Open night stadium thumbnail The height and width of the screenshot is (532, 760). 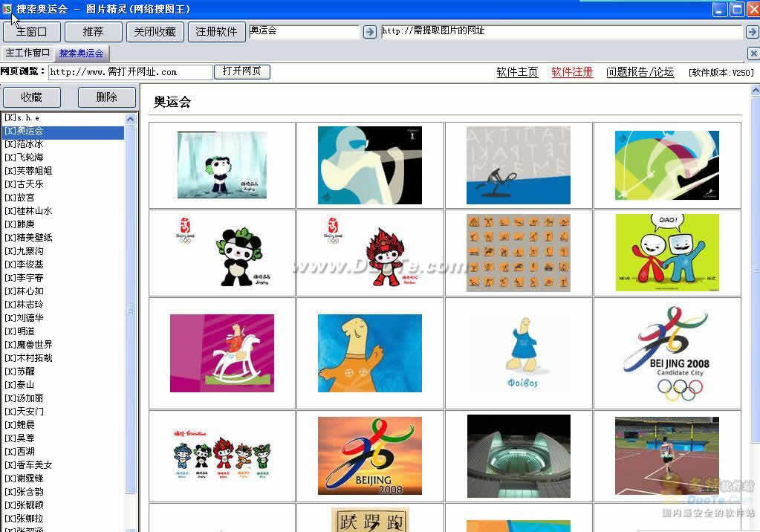click(518, 456)
